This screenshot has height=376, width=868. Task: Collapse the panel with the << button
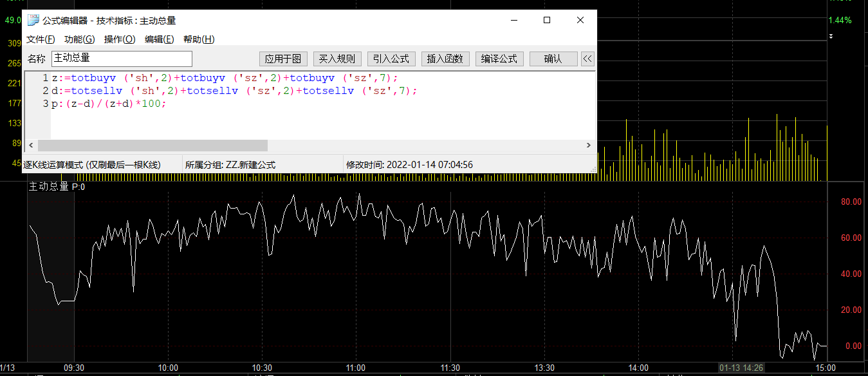tap(587, 59)
